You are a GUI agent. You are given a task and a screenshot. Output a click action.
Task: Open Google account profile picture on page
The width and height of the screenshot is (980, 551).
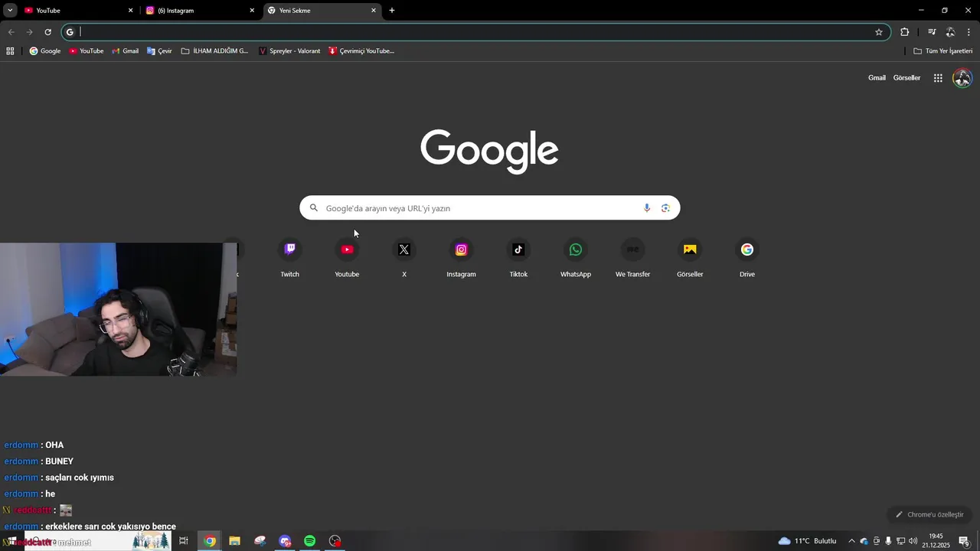point(962,78)
